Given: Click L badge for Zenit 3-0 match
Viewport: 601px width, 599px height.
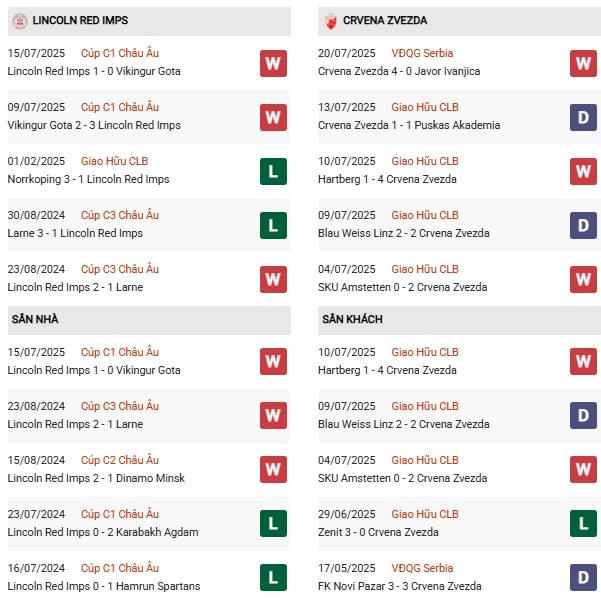Looking at the screenshot, I should coord(583,523).
